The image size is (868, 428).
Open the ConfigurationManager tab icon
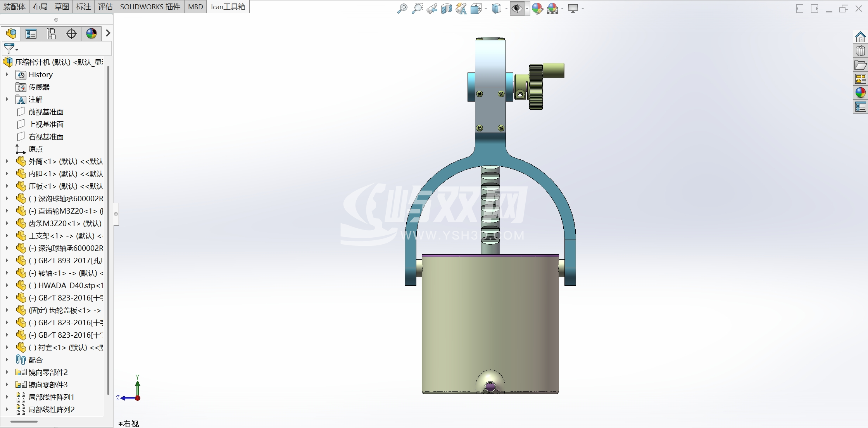(x=51, y=34)
